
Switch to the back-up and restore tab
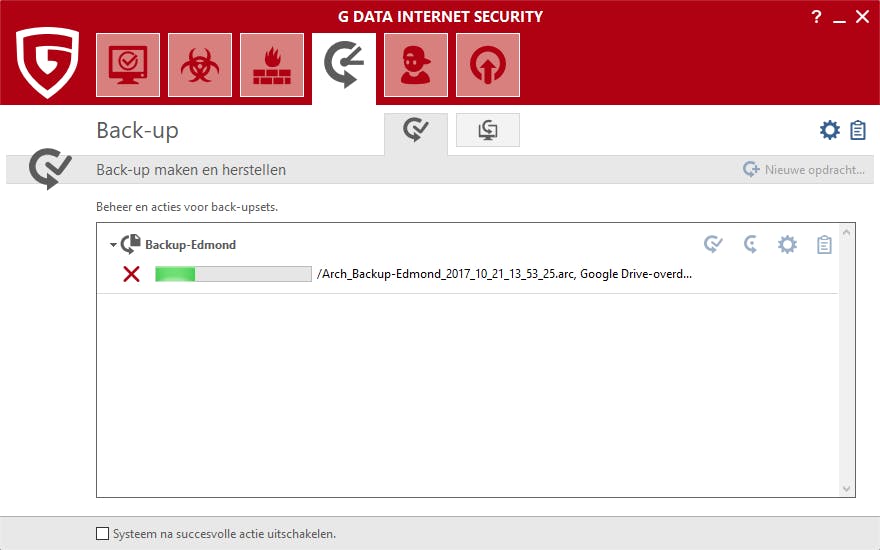(x=416, y=131)
